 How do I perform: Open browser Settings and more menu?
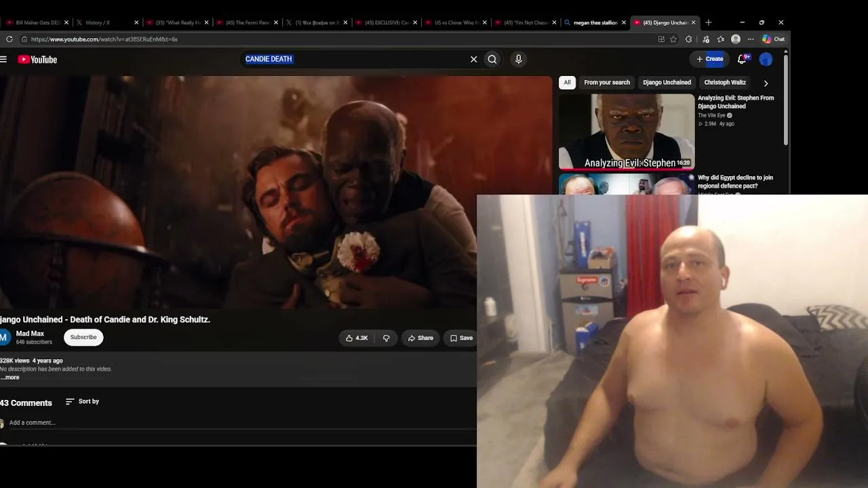(x=751, y=39)
